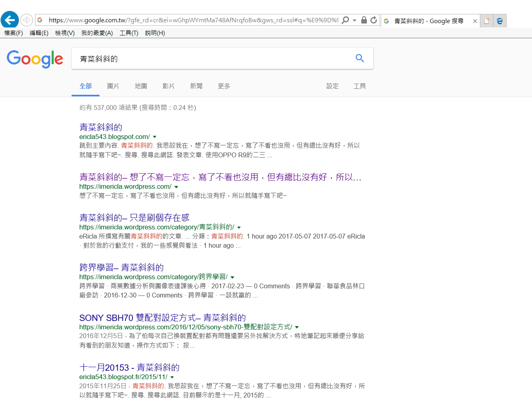Click the 2016年12月5日 date snippet
Screen dimensions: 532x405
[101, 336]
